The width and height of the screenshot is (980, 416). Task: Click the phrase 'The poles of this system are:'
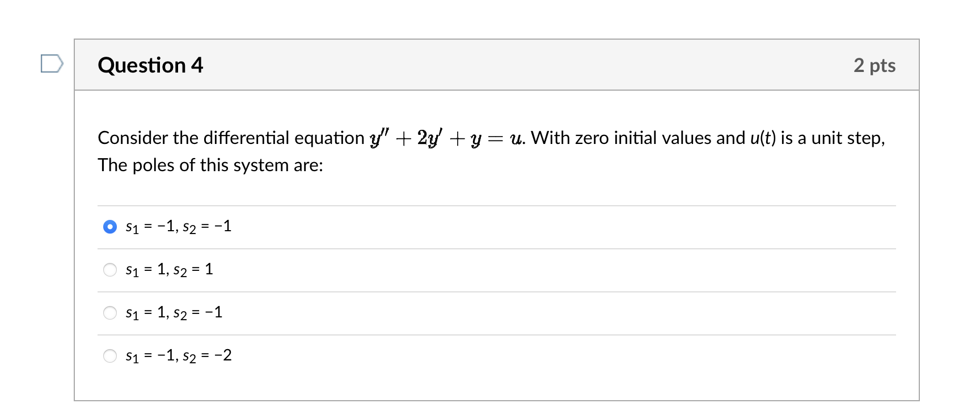pyautogui.click(x=210, y=165)
